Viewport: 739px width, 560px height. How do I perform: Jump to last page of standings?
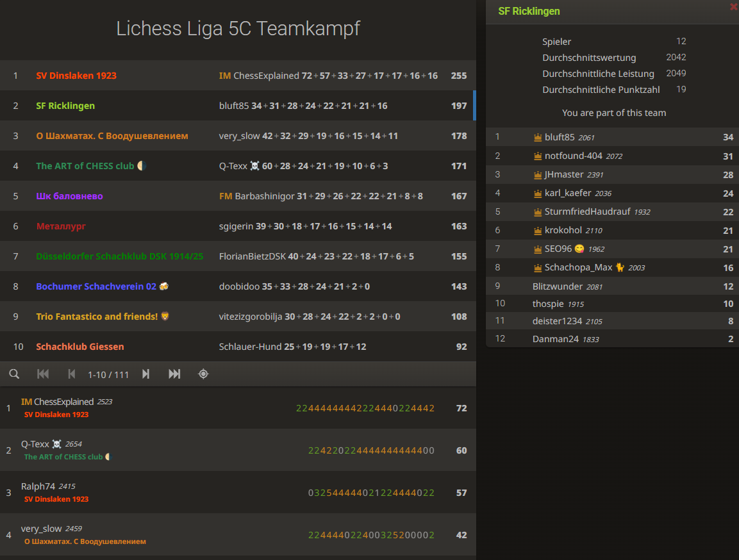tap(174, 374)
